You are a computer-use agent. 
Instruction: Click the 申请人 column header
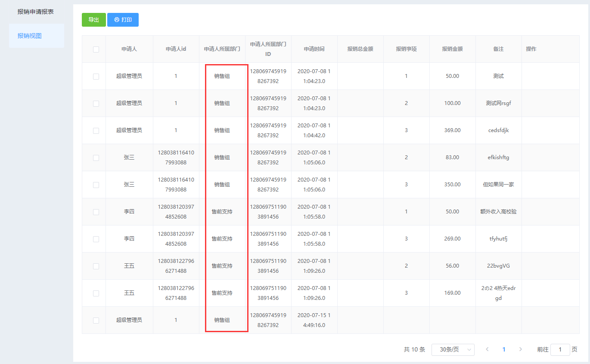click(129, 49)
